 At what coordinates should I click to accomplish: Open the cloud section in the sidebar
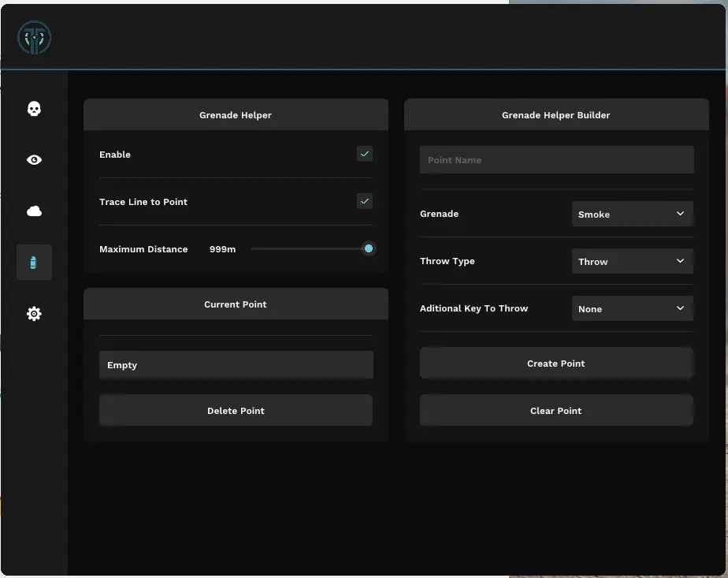pyautogui.click(x=34, y=211)
